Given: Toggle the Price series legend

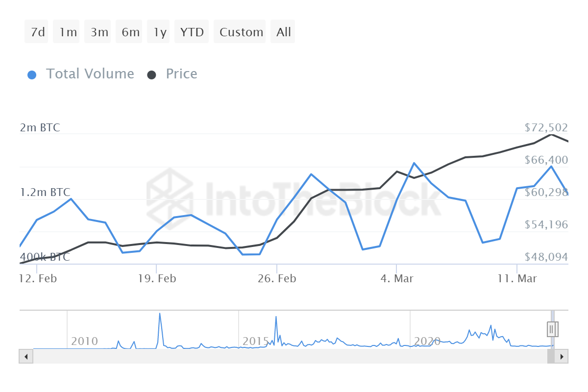Looking at the screenshot, I should click(x=181, y=74).
